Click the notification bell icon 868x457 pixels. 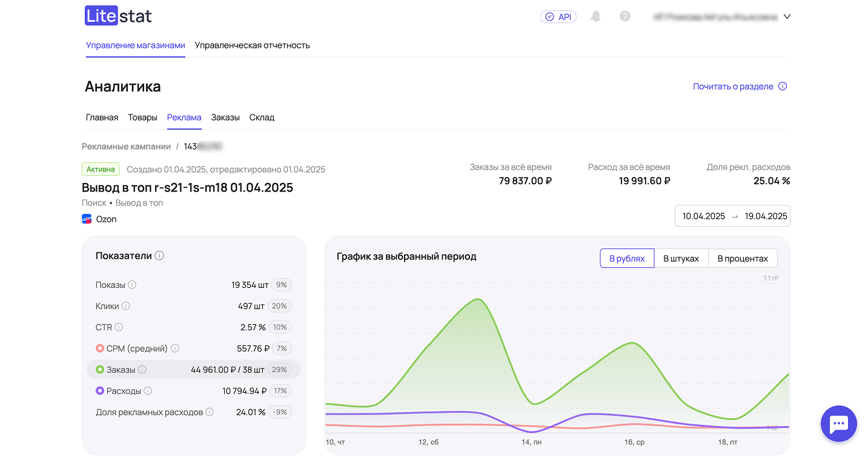click(595, 16)
